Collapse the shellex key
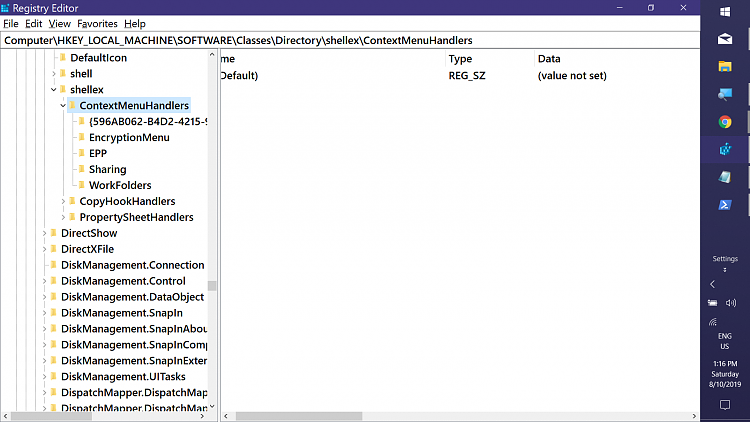Screen dimensions: 750x422 [54, 89]
